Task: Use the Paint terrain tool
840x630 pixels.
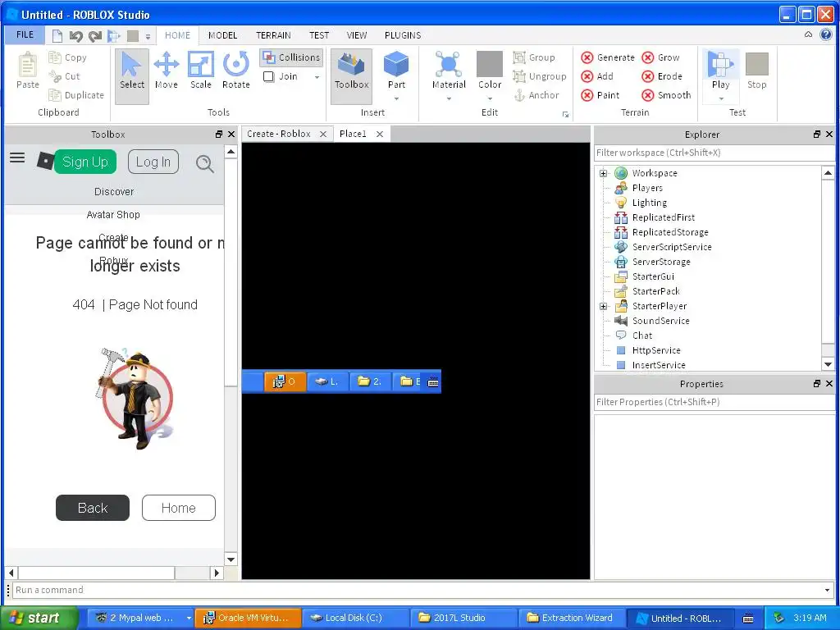Action: (x=600, y=95)
